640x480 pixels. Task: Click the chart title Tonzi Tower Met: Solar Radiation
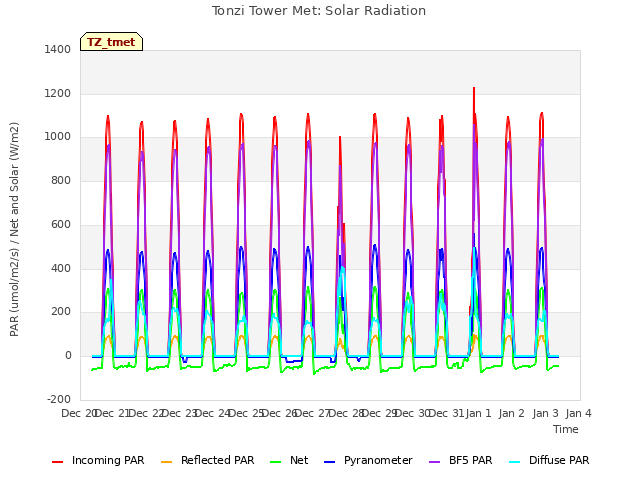[x=319, y=11]
